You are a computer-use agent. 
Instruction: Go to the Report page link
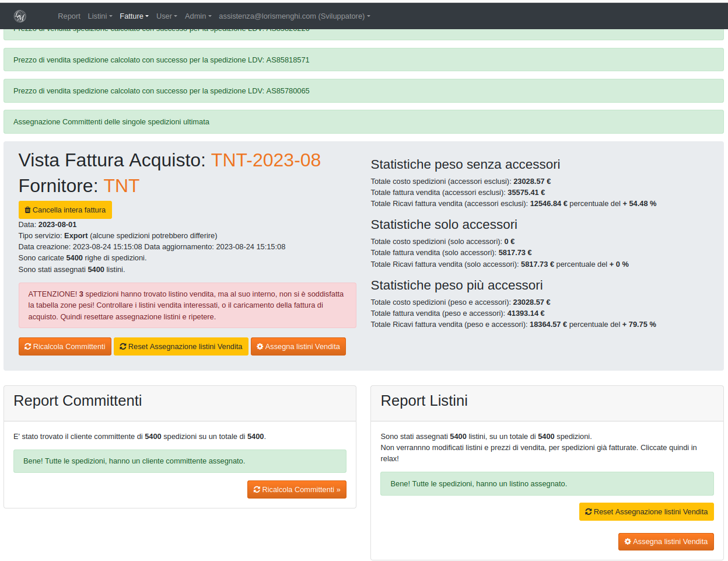point(69,16)
